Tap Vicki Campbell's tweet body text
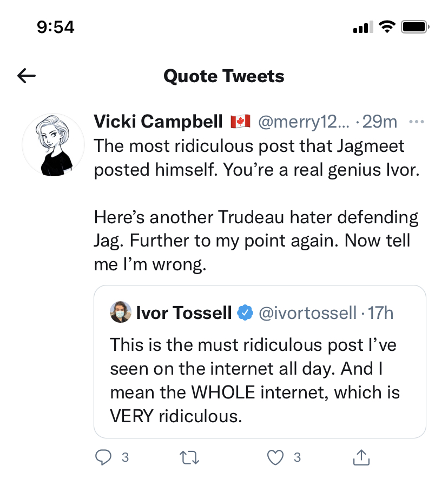The image size is (448, 479). pos(254,205)
